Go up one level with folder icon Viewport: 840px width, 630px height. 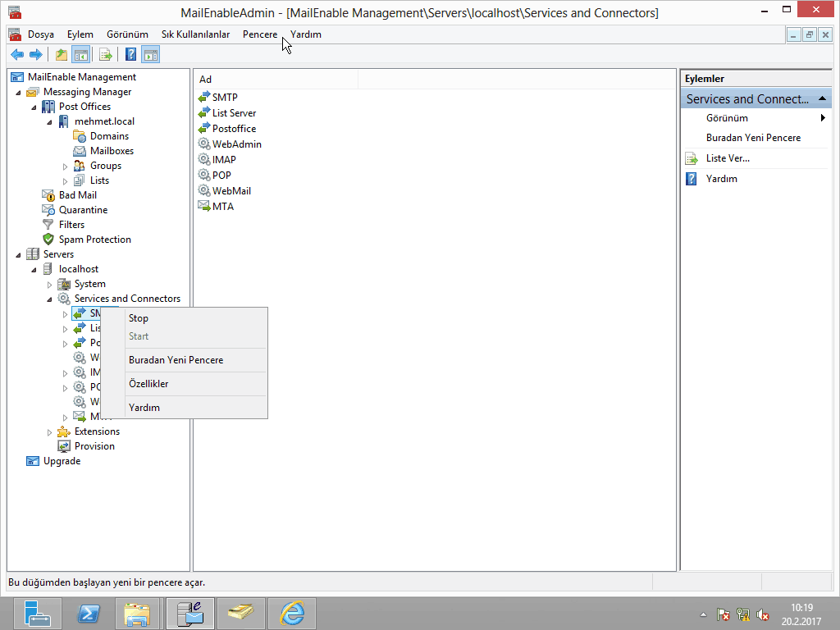click(62, 54)
